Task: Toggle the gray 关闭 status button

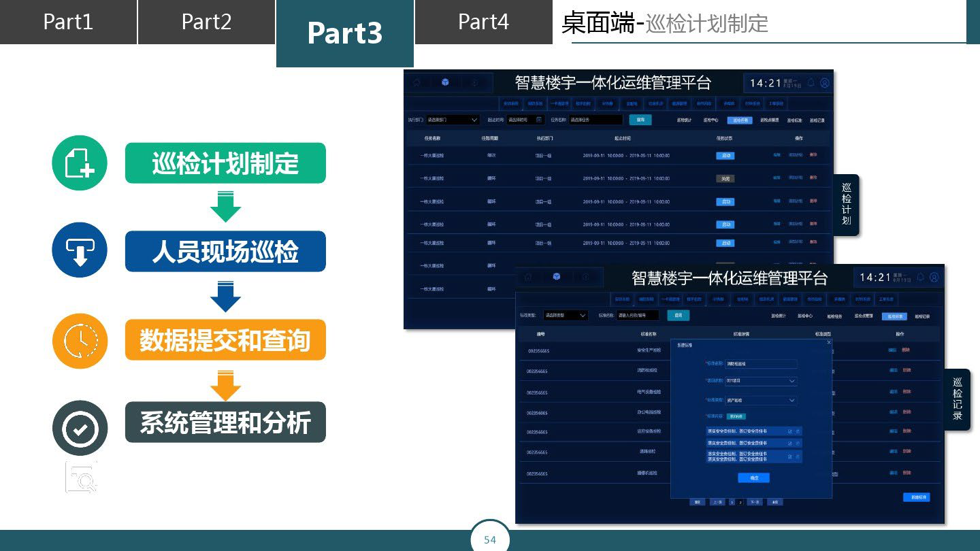Action: coord(725,179)
